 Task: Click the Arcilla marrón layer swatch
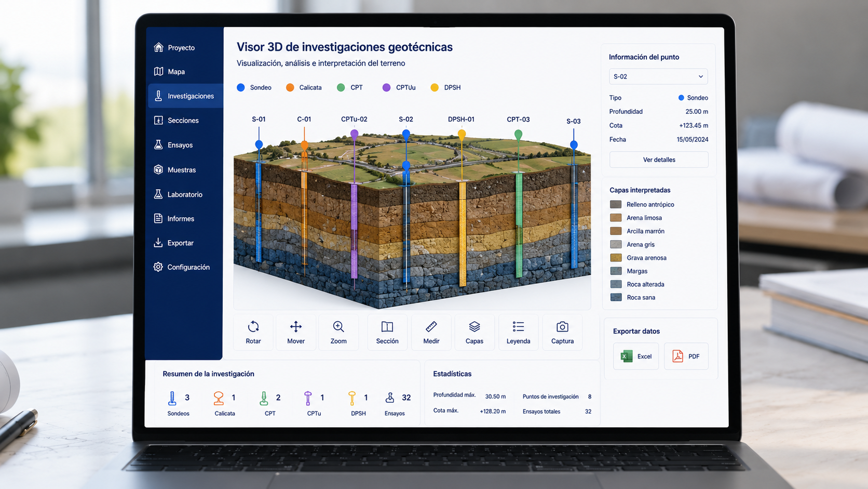tap(616, 231)
